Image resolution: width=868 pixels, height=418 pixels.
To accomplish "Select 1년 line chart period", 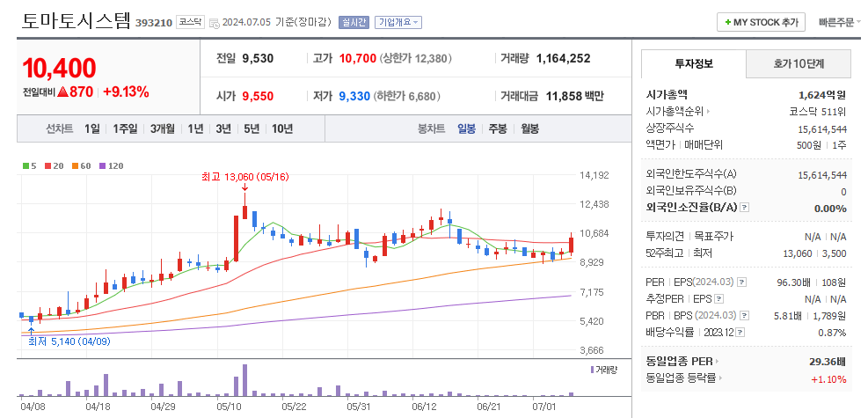I will coord(195,129).
